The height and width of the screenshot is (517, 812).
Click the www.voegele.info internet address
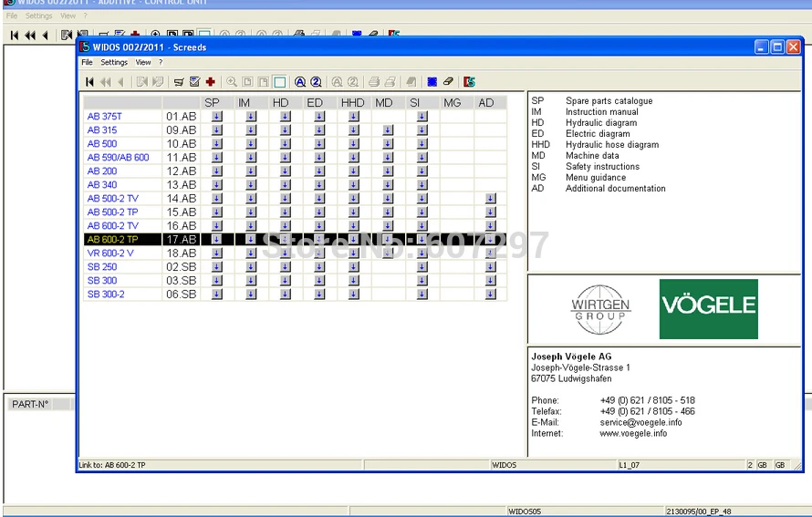pos(633,433)
